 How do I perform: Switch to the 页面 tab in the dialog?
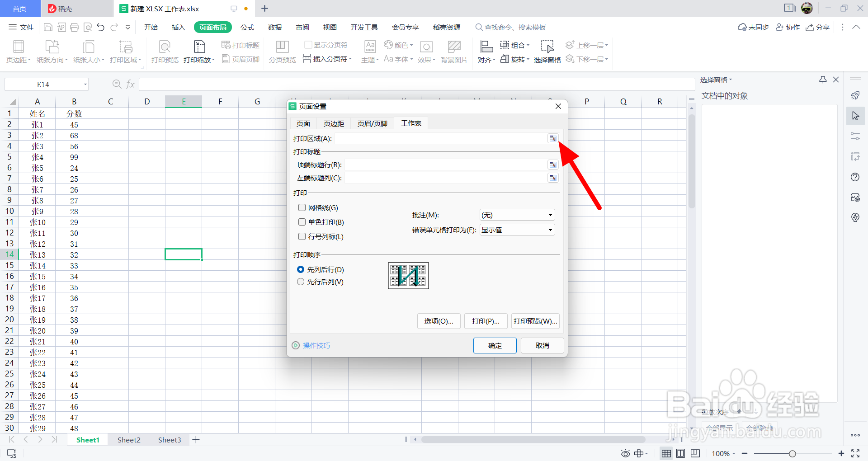(x=303, y=123)
